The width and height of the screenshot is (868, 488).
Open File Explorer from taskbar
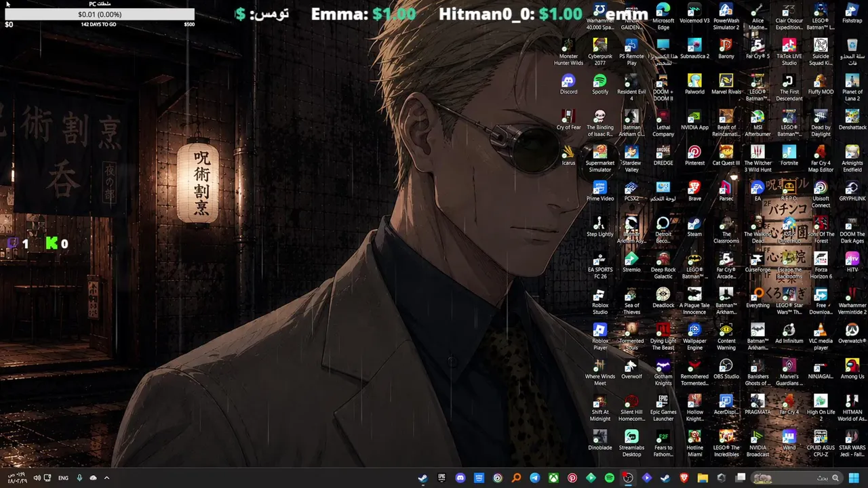pyautogui.click(x=703, y=478)
